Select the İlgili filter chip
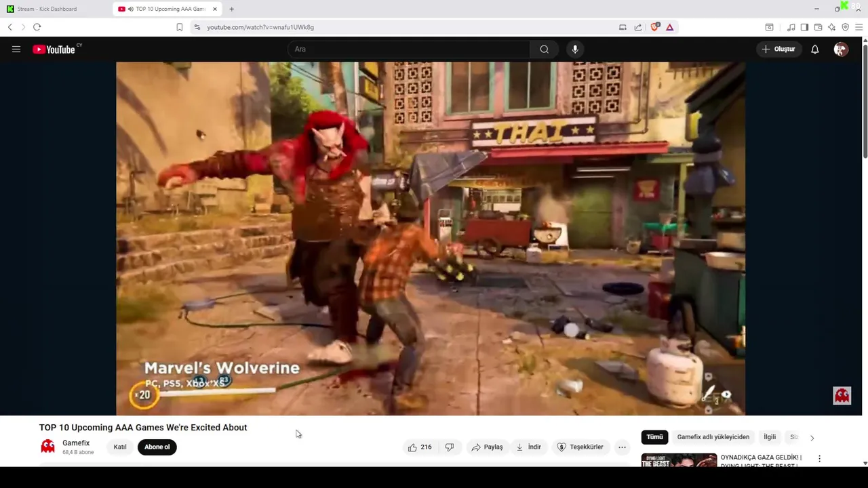This screenshot has width=868, height=488. tap(770, 437)
